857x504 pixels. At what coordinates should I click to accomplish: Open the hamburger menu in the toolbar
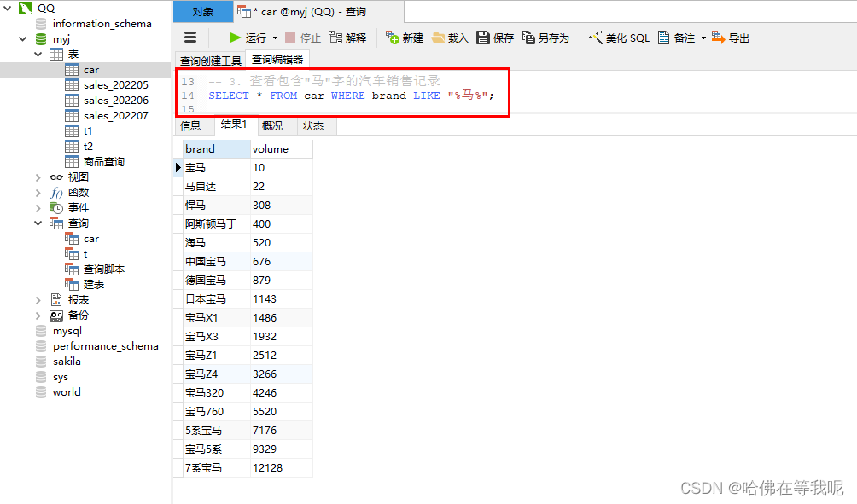tap(190, 38)
